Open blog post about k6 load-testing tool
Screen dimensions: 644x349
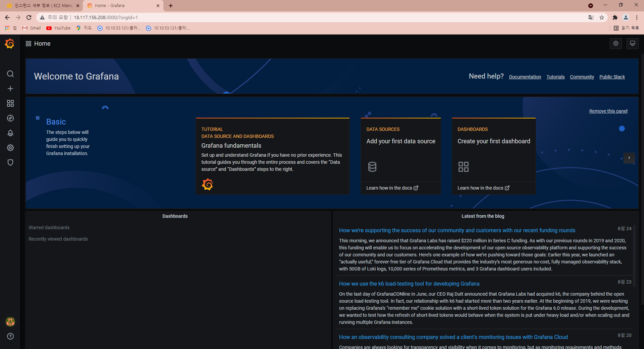(409, 284)
